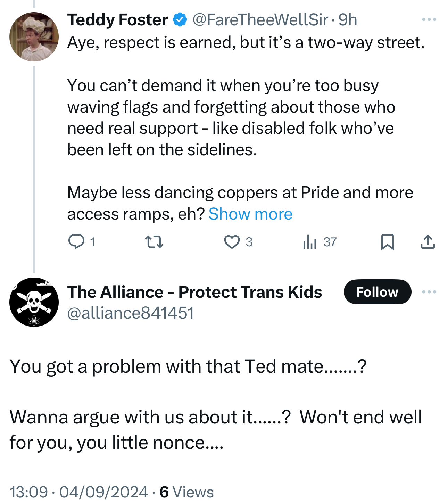Expand the tweet with Show more
This screenshot has height=502, width=448.
pyautogui.click(x=250, y=214)
